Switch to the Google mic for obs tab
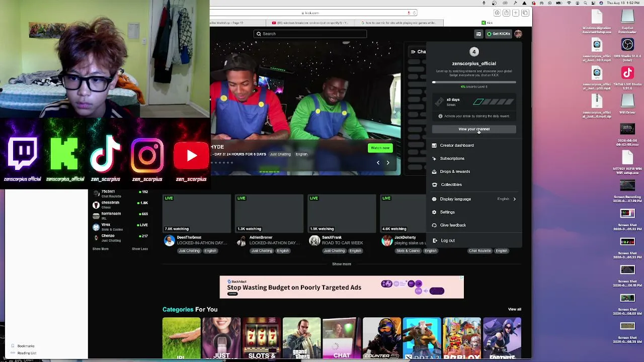This screenshot has height=362, width=644. pyautogui.click(x=398, y=23)
